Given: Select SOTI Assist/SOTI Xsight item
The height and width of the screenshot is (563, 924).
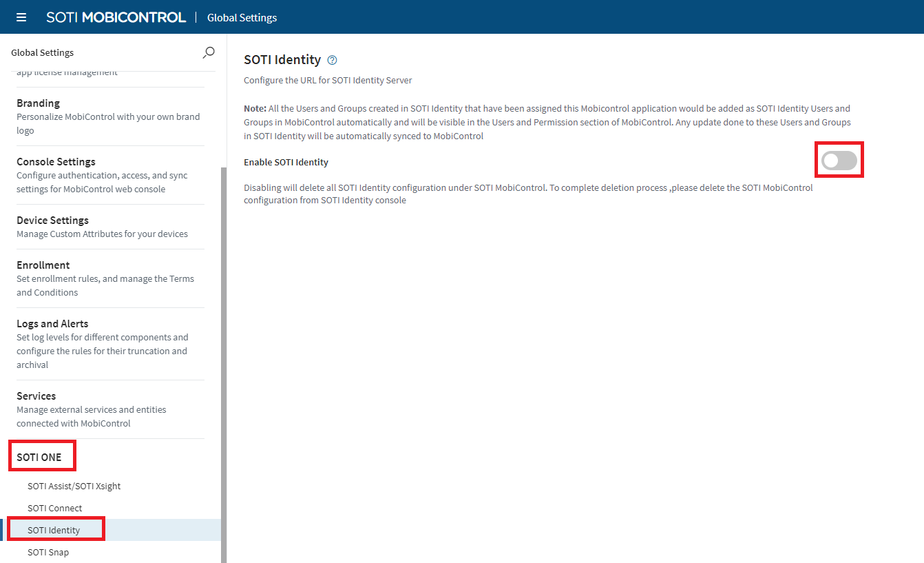Looking at the screenshot, I should (x=74, y=486).
